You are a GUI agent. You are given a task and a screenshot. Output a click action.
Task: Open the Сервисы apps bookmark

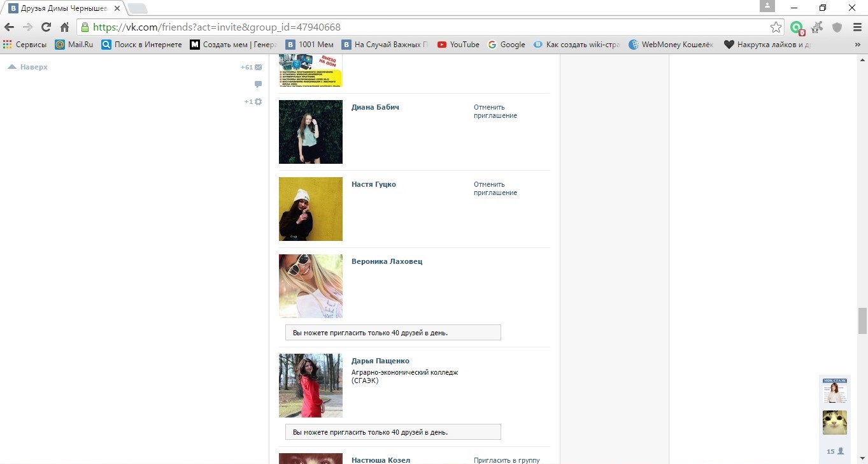pos(25,45)
